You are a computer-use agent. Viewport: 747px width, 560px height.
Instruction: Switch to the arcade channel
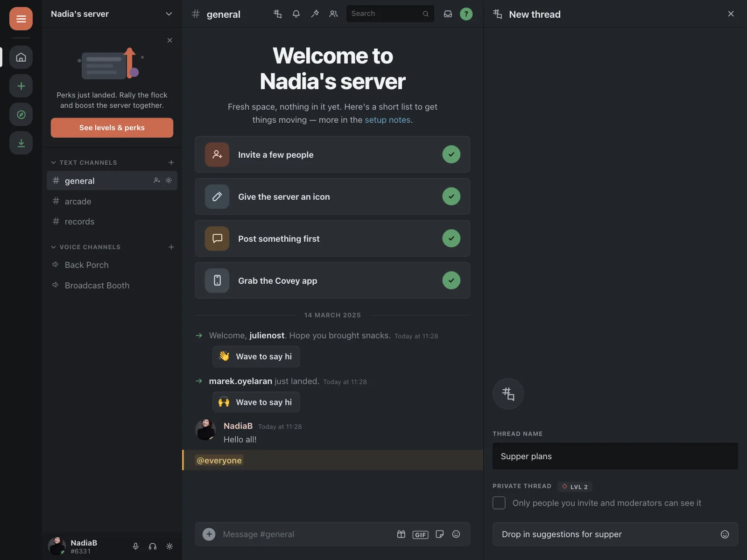tap(112, 201)
